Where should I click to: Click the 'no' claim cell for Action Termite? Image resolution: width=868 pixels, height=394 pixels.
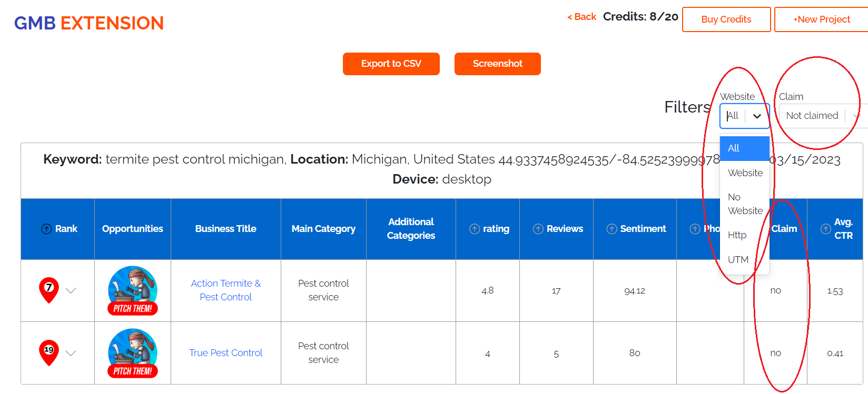tap(776, 291)
